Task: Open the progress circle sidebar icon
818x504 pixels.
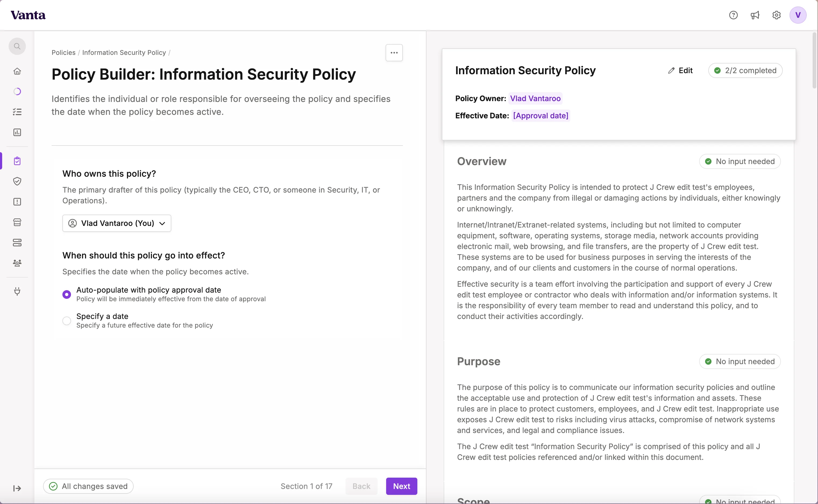Action: 17,91
